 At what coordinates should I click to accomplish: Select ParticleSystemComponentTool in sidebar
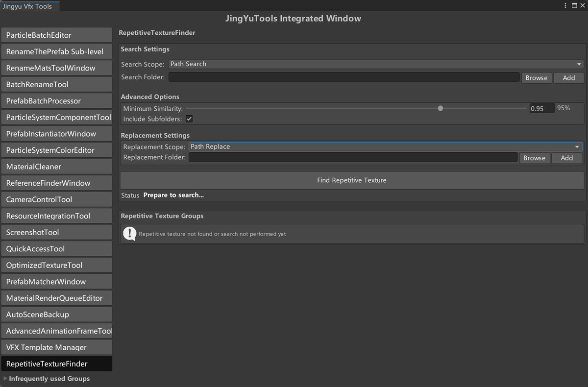[x=56, y=118]
